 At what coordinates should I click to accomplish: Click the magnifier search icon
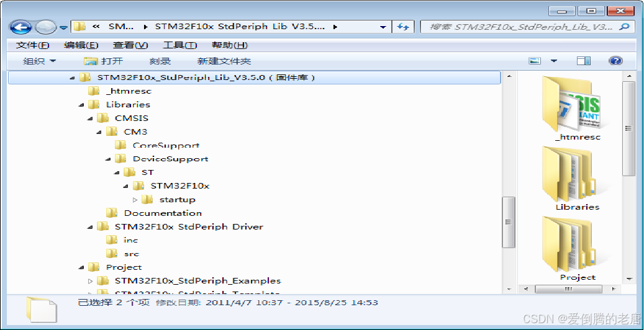[624, 27]
